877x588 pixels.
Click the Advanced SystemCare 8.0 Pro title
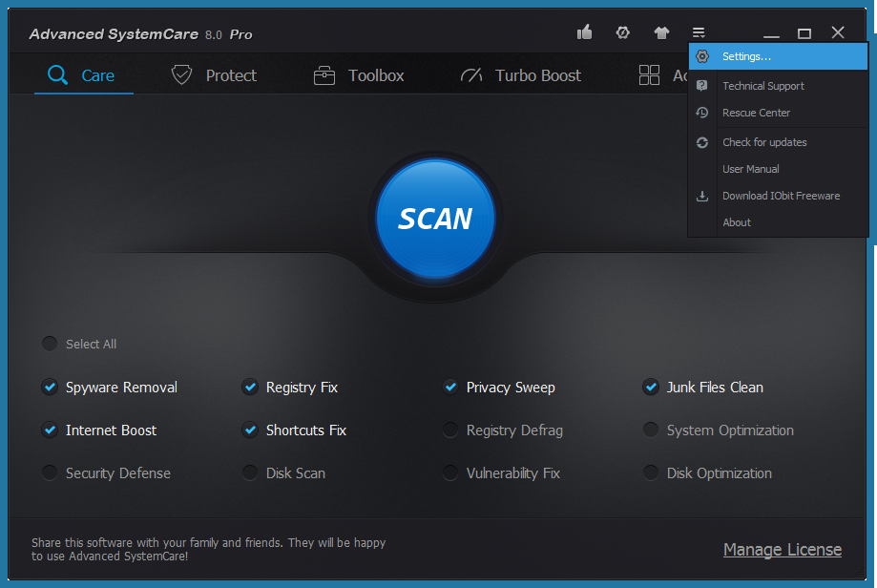(x=141, y=34)
